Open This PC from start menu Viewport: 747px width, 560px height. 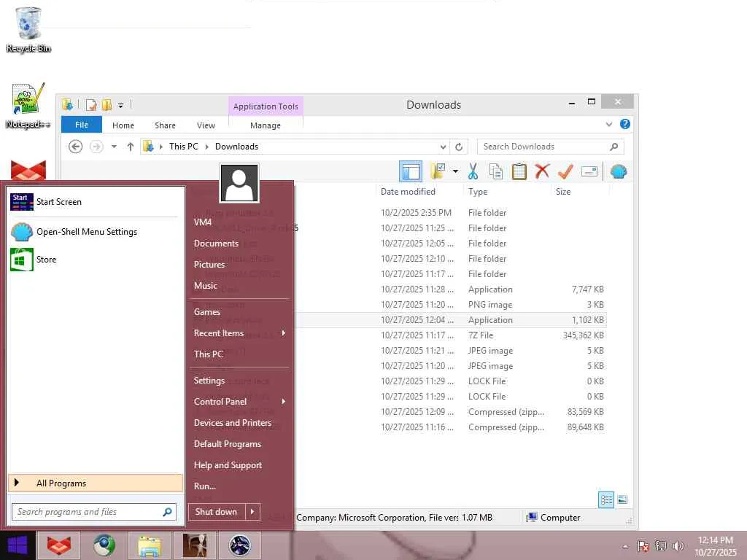point(239,354)
